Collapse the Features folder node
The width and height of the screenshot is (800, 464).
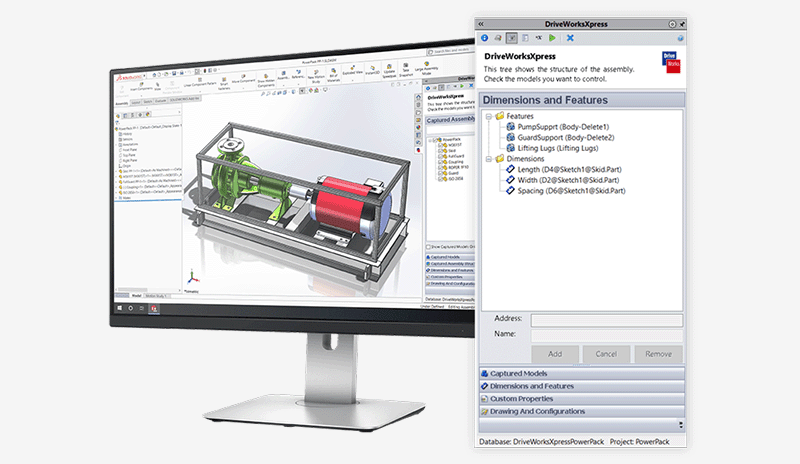[x=489, y=116]
